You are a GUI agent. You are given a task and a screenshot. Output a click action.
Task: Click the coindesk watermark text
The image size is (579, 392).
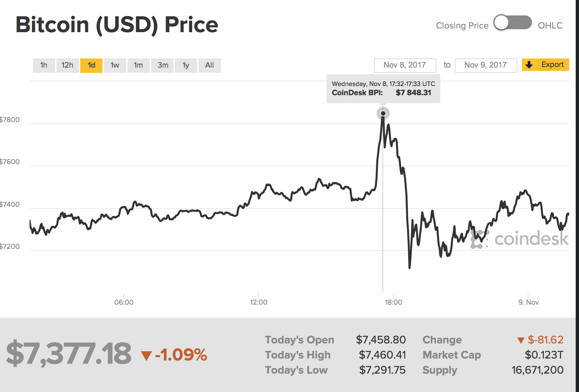tap(531, 239)
